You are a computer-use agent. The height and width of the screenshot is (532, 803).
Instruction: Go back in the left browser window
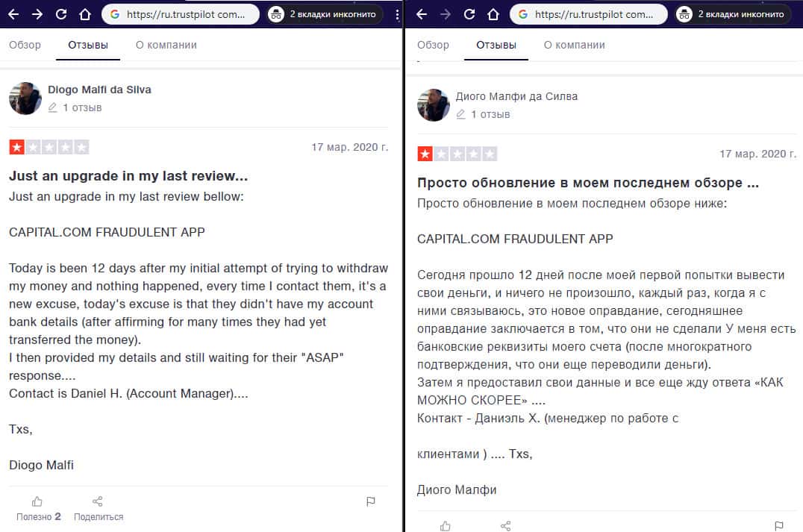14,14
